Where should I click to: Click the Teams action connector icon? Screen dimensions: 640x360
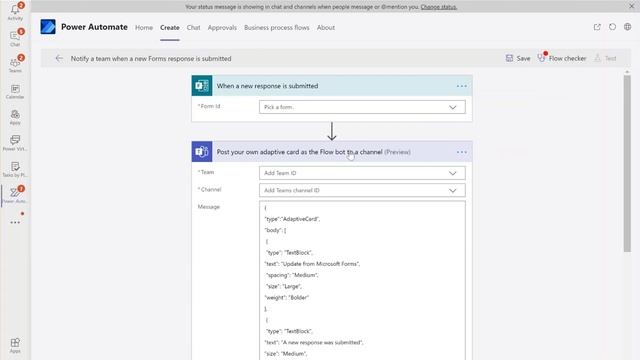click(x=202, y=152)
